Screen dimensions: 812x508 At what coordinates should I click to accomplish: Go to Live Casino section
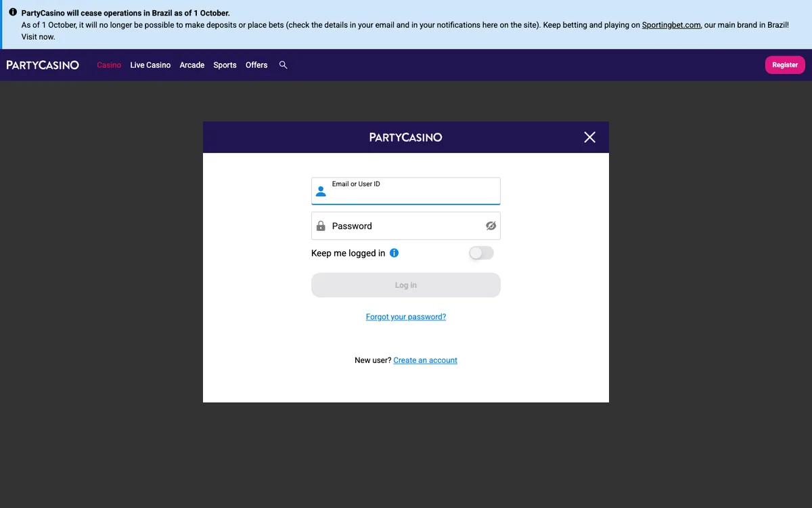click(x=150, y=65)
